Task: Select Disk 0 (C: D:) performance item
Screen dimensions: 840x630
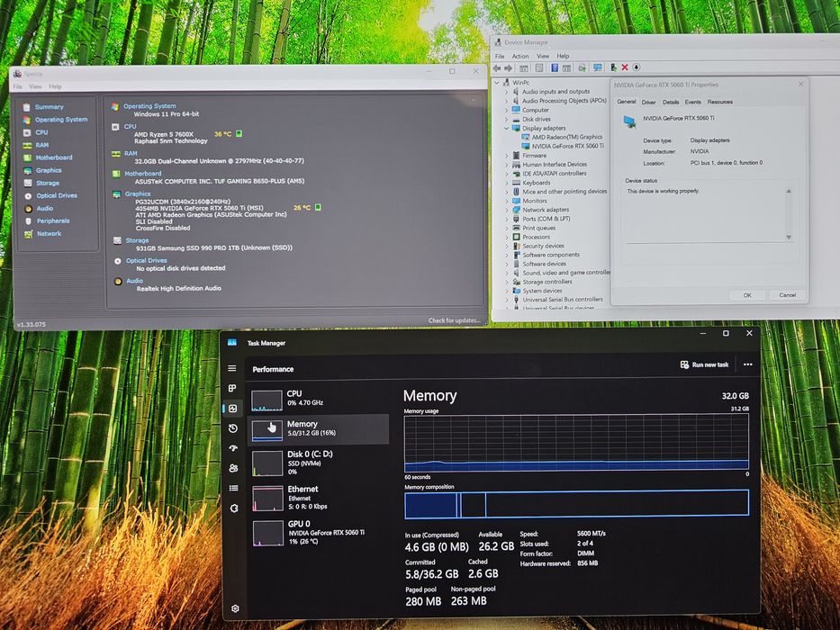Action: [x=319, y=463]
